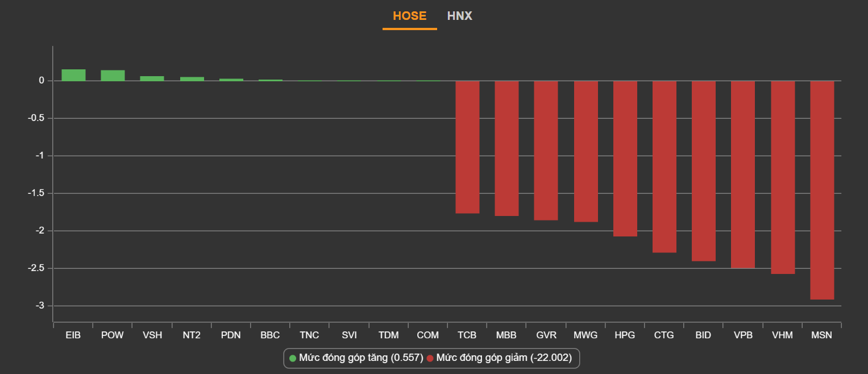Click the red VPB bar
The width and height of the screenshot is (868, 374).
(x=743, y=174)
